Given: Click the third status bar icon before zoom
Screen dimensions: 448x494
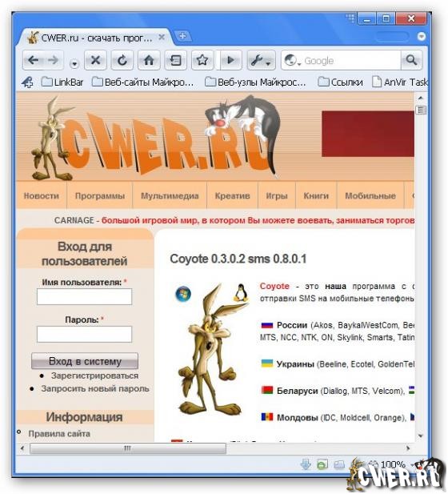Looking at the screenshot, I should [x=339, y=464].
